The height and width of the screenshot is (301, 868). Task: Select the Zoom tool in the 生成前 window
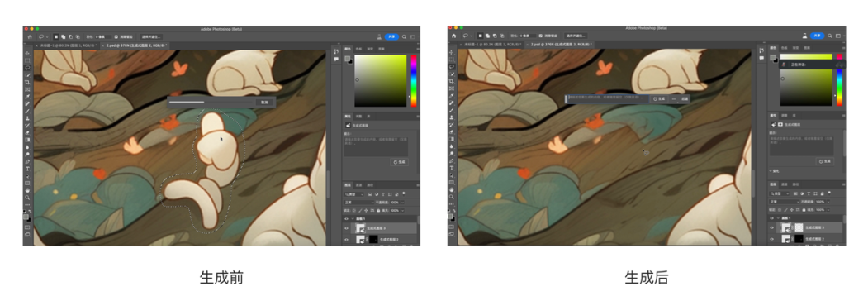[27, 198]
